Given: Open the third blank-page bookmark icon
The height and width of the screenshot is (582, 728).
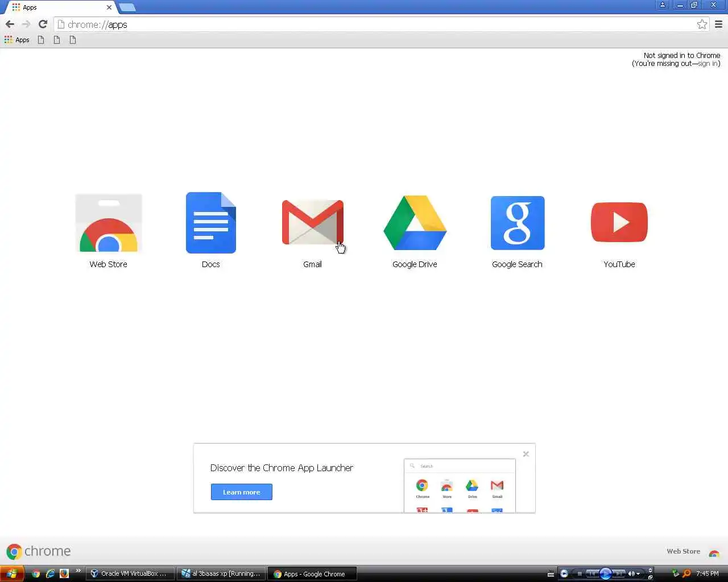Looking at the screenshot, I should pyautogui.click(x=73, y=40).
